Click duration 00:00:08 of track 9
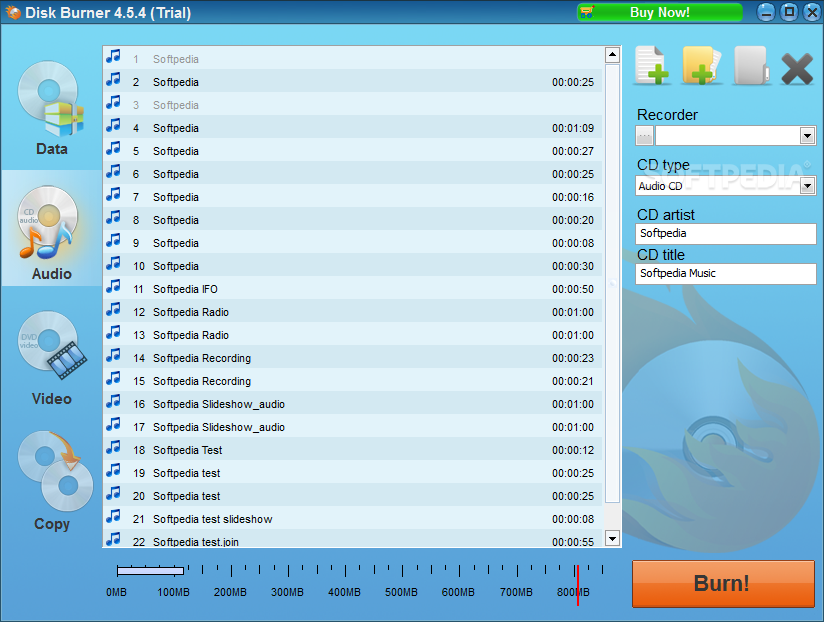826x622 pixels. click(573, 243)
